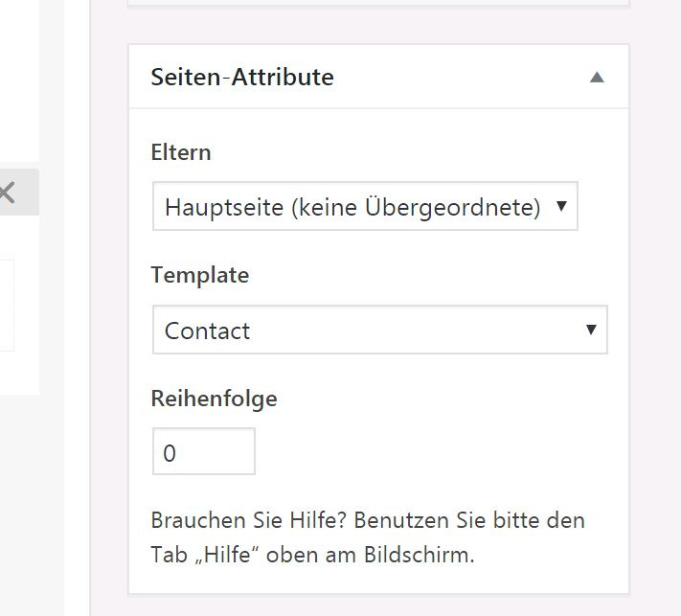Select the 'Contact' template value text
Viewport: 681px width, 616px height.
pyautogui.click(x=207, y=331)
